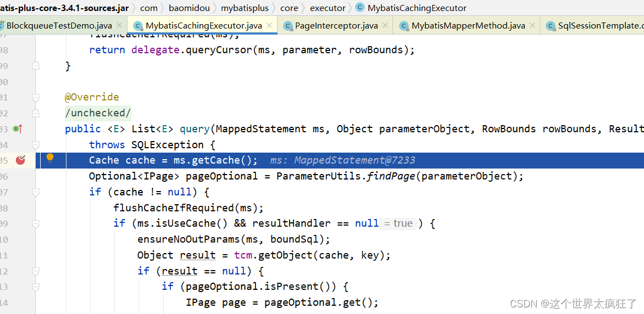This screenshot has width=644, height=314.
Task: Collapse fold marker next to @Override annotation
Action: click(x=36, y=97)
